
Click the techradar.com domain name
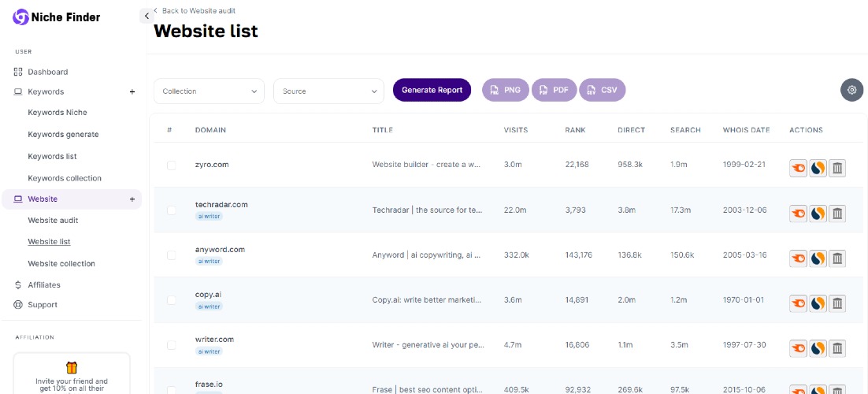point(221,204)
